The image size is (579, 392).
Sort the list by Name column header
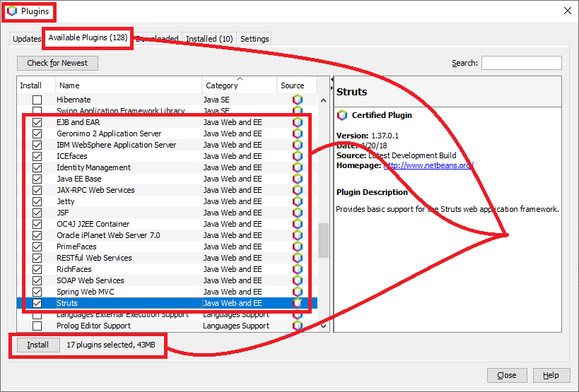[x=129, y=85]
